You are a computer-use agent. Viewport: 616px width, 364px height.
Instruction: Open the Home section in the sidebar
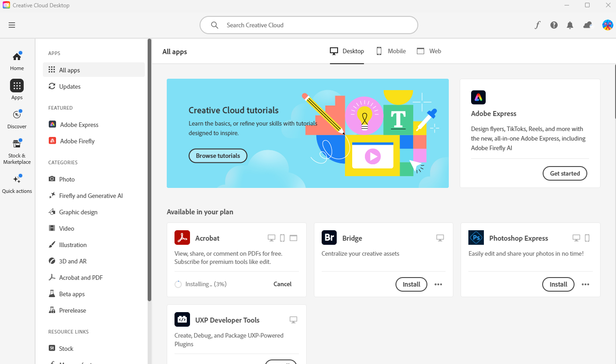[x=16, y=60]
